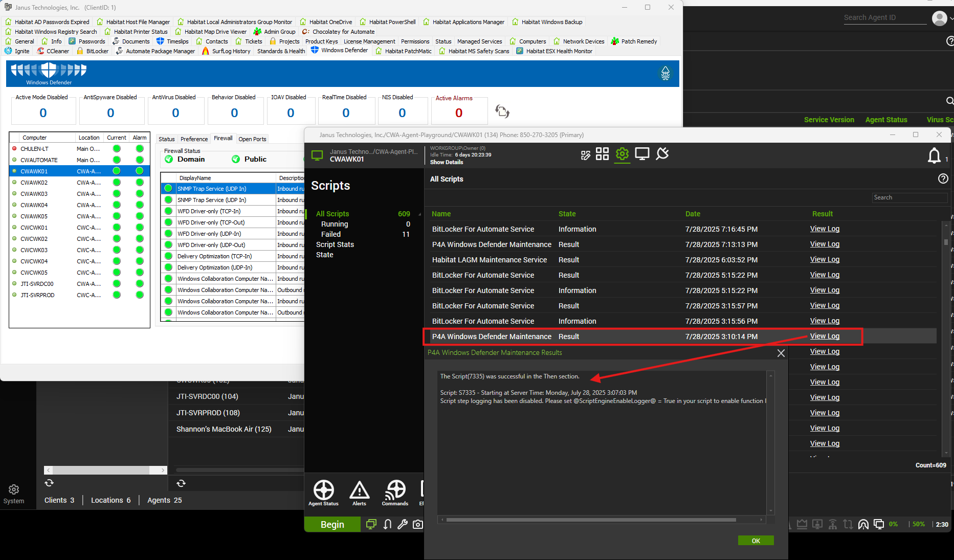This screenshot has width=954, height=560.
Task: Expand the All Scripts tree arrow
Action: click(x=420, y=214)
